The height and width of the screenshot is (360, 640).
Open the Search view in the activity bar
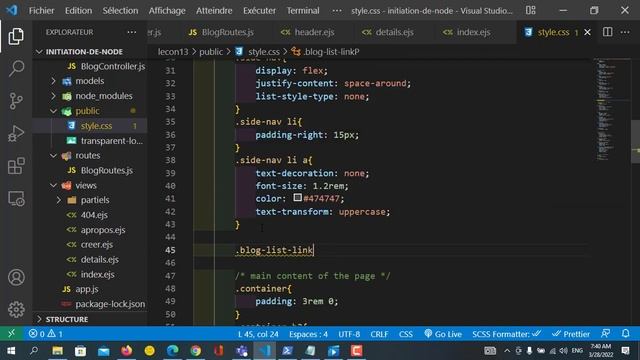[16, 68]
